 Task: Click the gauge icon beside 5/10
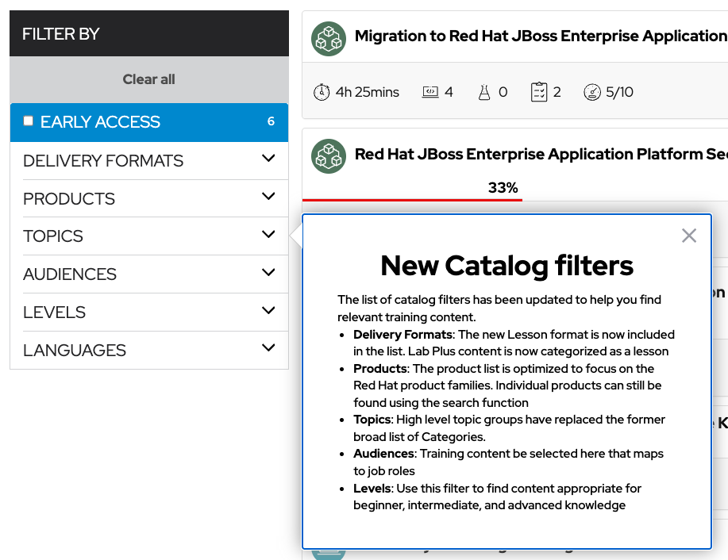tap(592, 92)
